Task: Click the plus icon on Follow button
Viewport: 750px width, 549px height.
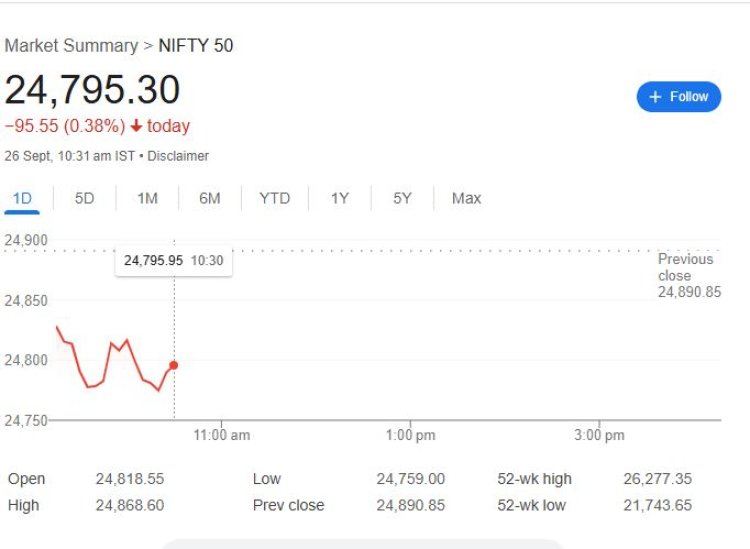Action: coord(655,97)
